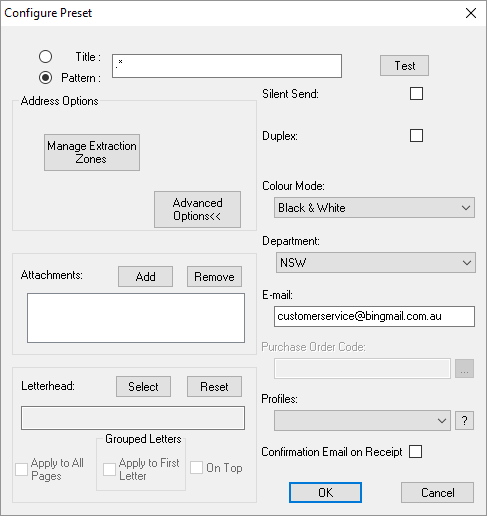This screenshot has width=487, height=516.
Task: Enable Confirmation Email on Receipt checkbox
Action: [415, 452]
